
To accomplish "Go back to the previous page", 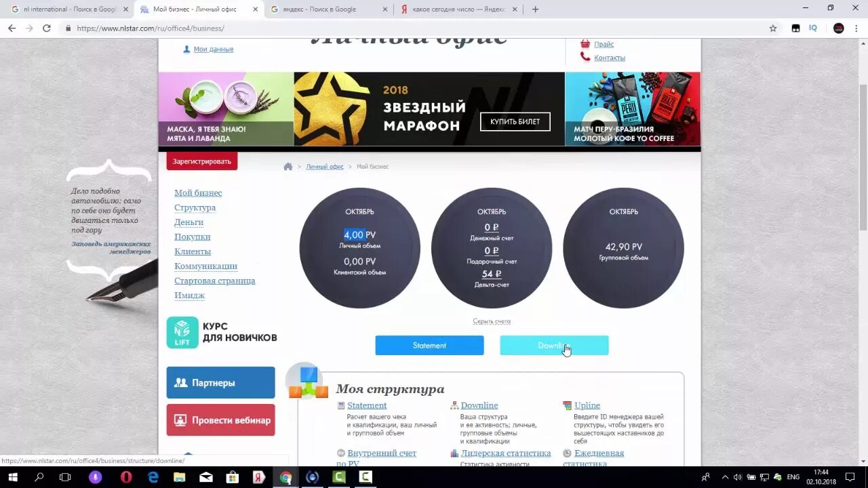I will (12, 28).
